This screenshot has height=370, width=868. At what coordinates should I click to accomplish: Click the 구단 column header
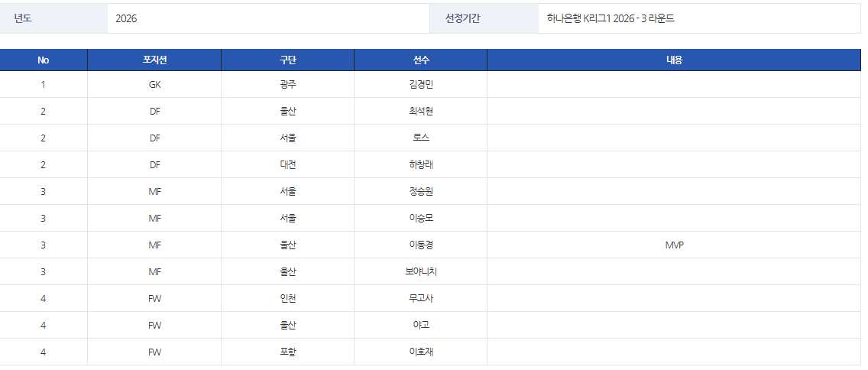(287, 60)
